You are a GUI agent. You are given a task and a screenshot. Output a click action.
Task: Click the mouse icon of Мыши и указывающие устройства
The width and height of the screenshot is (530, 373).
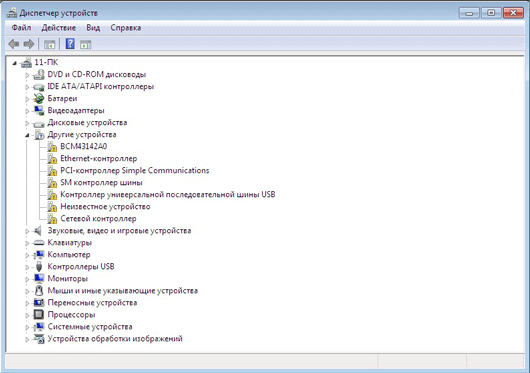(x=39, y=291)
